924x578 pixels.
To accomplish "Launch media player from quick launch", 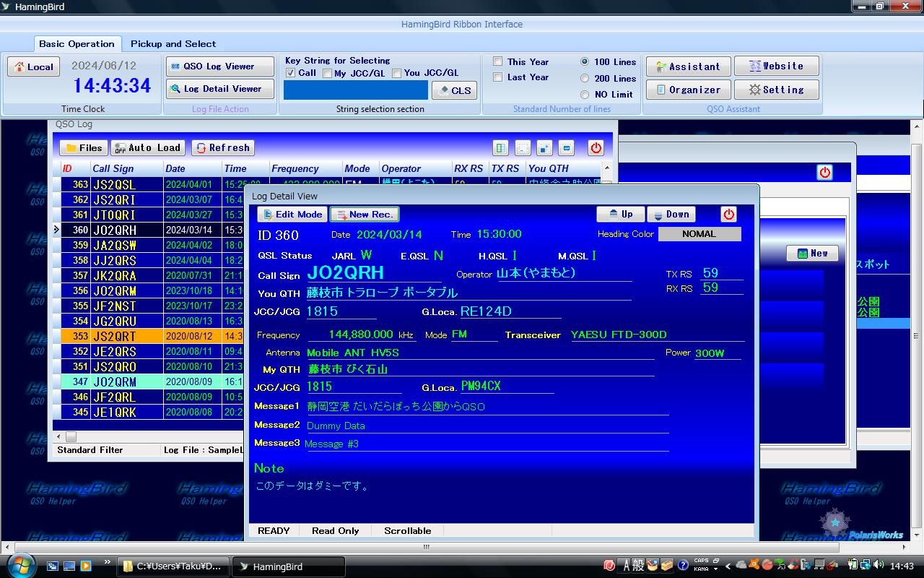I will pyautogui.click(x=86, y=566).
